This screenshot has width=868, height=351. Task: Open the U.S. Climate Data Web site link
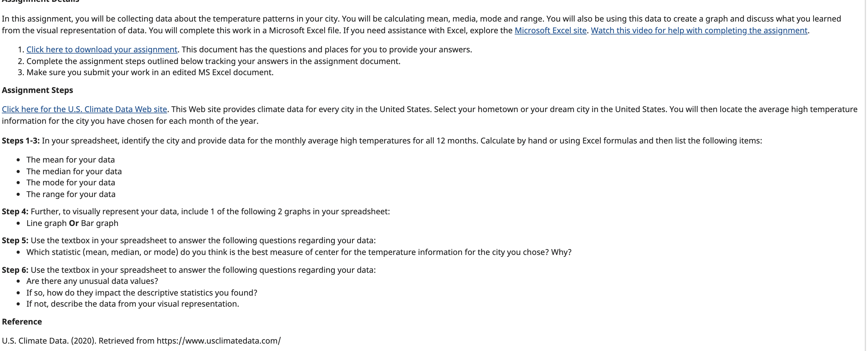[84, 109]
